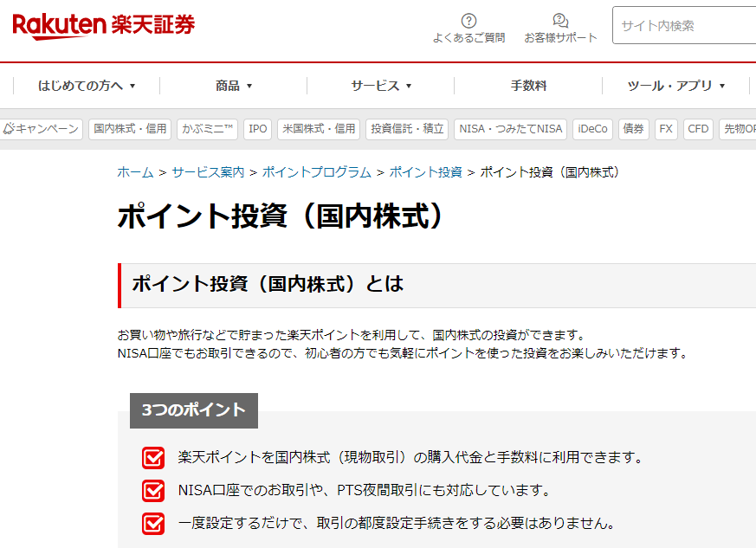Click the Rakuten 楽天証券 logo

click(x=104, y=26)
